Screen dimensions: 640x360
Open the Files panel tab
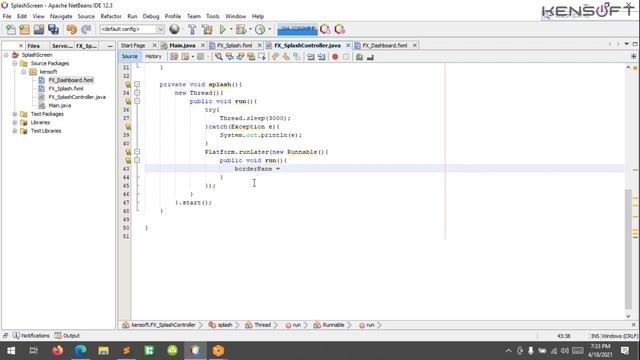pos(33,46)
